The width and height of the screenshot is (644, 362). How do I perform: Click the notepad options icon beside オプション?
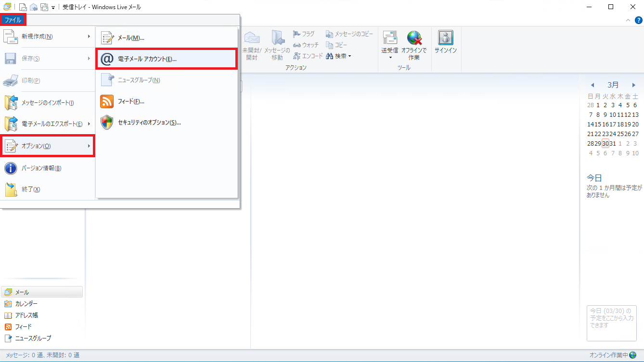click(11, 146)
